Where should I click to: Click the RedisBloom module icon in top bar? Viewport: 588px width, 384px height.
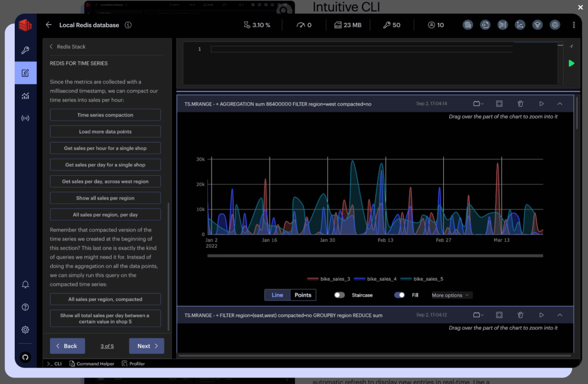pos(537,24)
